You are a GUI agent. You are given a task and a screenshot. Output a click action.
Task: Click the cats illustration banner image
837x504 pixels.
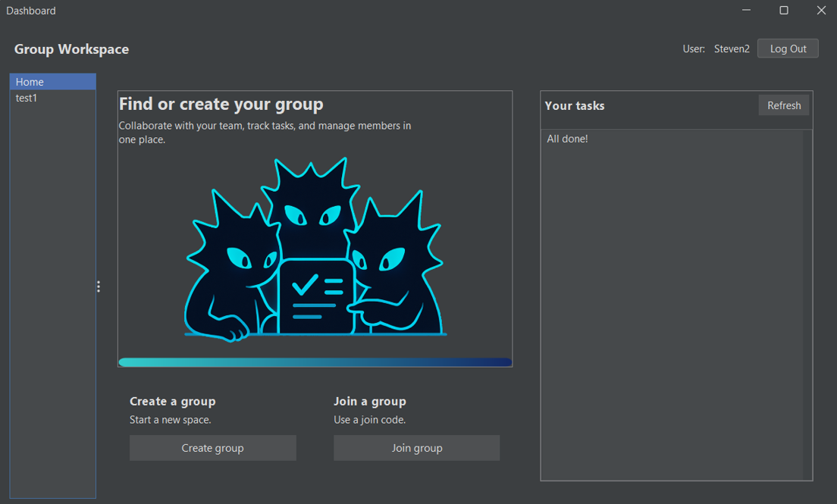coord(315,250)
